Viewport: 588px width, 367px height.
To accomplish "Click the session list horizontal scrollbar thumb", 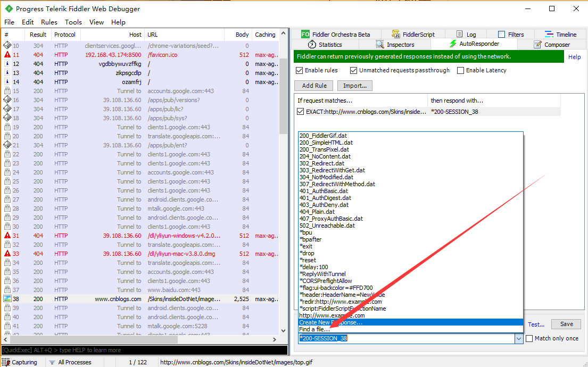I will [x=94, y=339].
